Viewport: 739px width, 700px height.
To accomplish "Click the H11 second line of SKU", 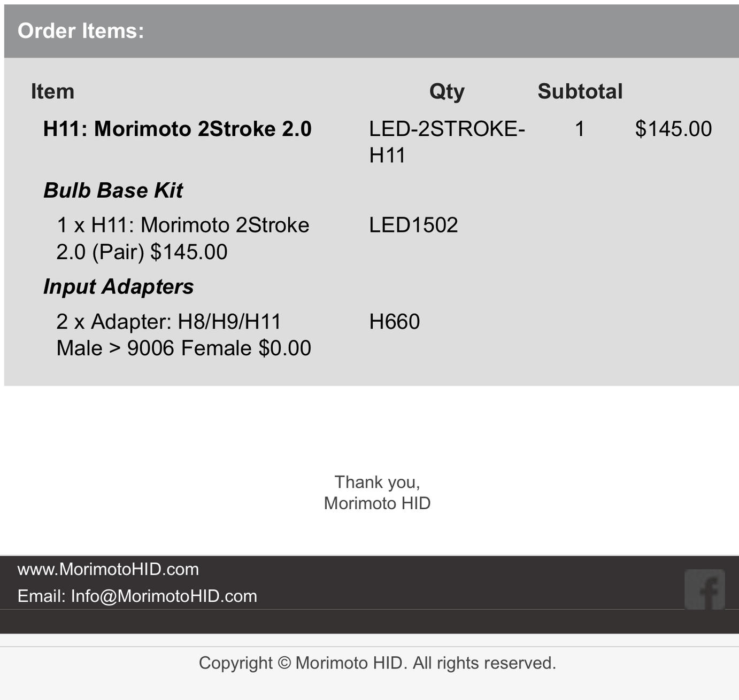I will coord(387,155).
